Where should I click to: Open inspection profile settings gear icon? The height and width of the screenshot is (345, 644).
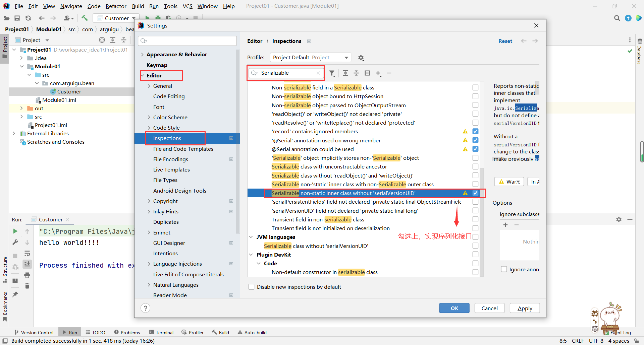tap(361, 58)
